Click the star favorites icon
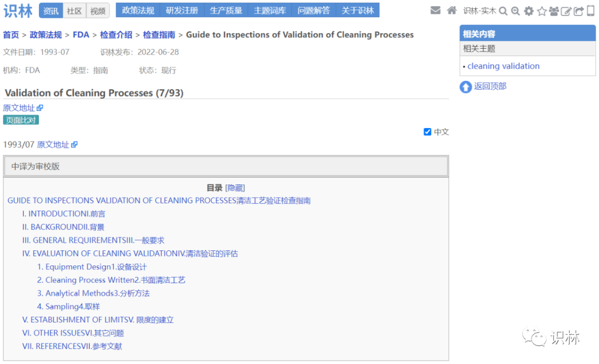The height and width of the screenshot is (364, 599). (x=541, y=10)
